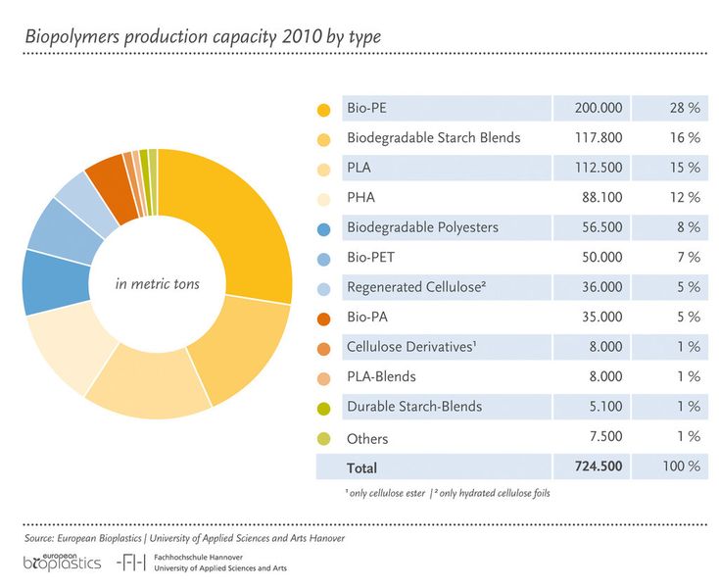Click the Total value 724.500

click(x=599, y=466)
